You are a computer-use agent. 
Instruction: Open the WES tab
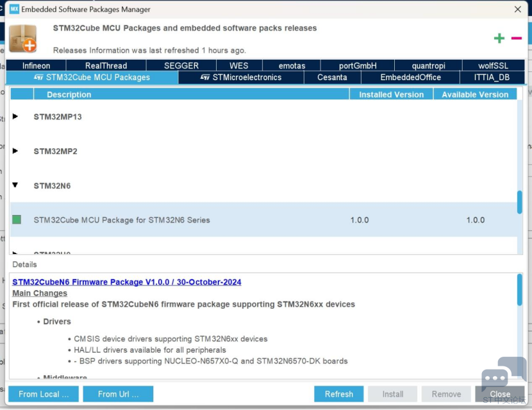(239, 65)
